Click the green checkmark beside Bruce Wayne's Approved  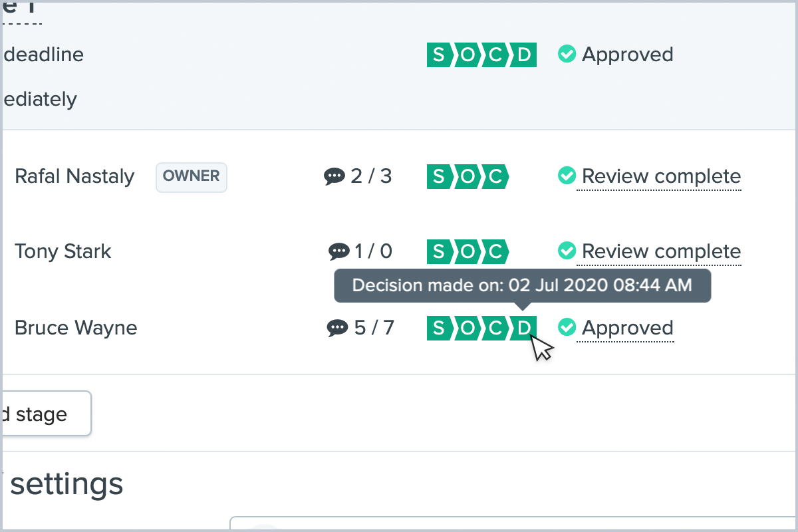click(567, 327)
